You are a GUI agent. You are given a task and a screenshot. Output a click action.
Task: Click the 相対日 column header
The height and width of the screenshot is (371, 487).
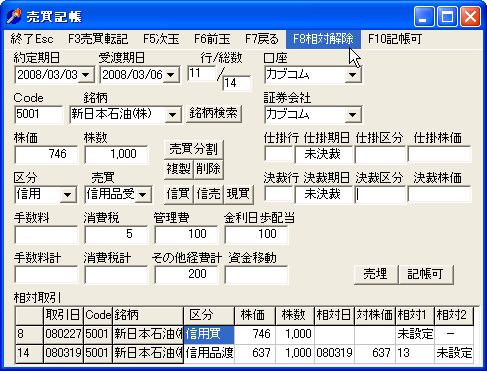click(334, 315)
